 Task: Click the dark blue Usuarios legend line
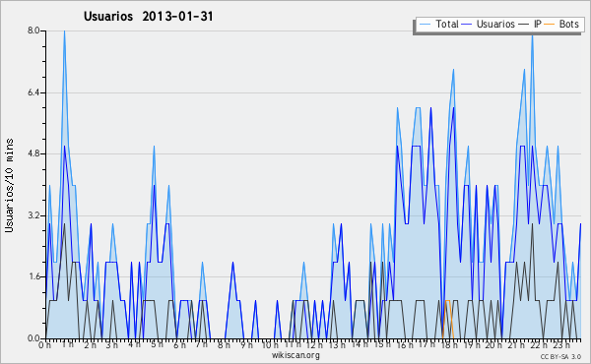(467, 25)
